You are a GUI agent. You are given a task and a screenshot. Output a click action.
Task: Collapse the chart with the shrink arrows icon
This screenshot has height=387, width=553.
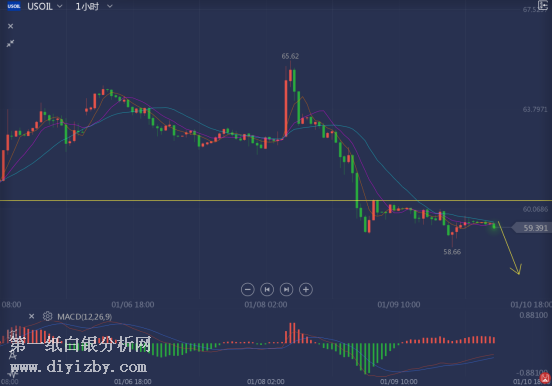(10, 43)
